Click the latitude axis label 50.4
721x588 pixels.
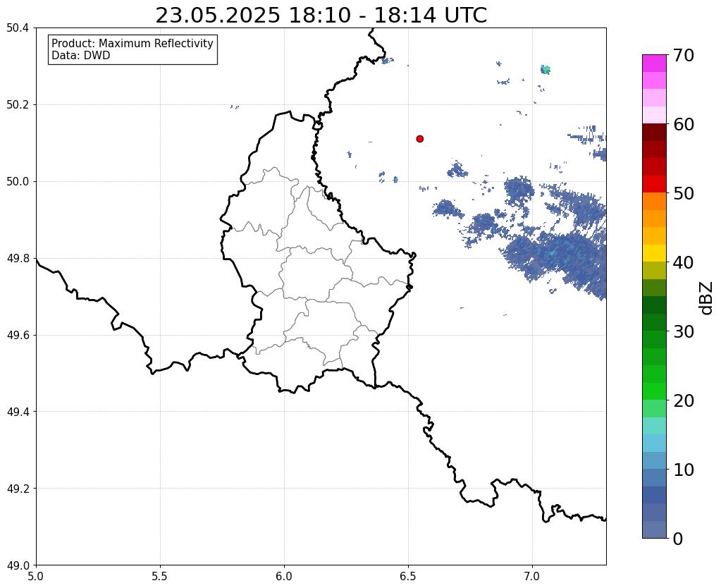18,28
